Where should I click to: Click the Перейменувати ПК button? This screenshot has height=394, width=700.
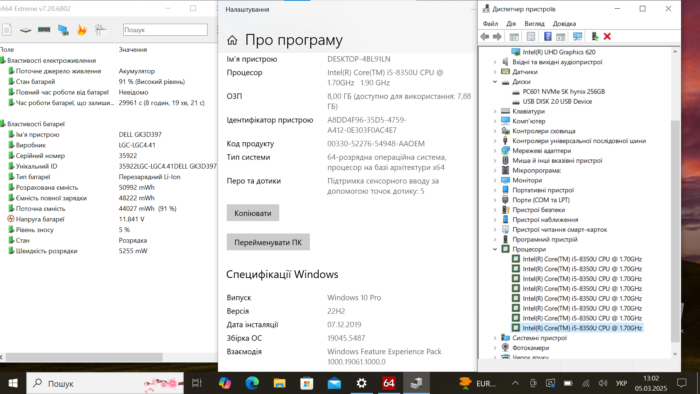268,242
